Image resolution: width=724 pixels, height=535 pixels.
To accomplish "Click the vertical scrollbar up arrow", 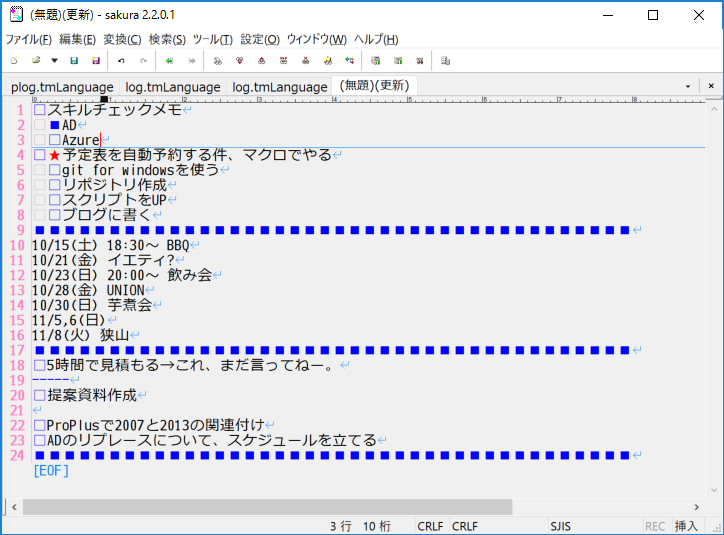I will coord(714,109).
